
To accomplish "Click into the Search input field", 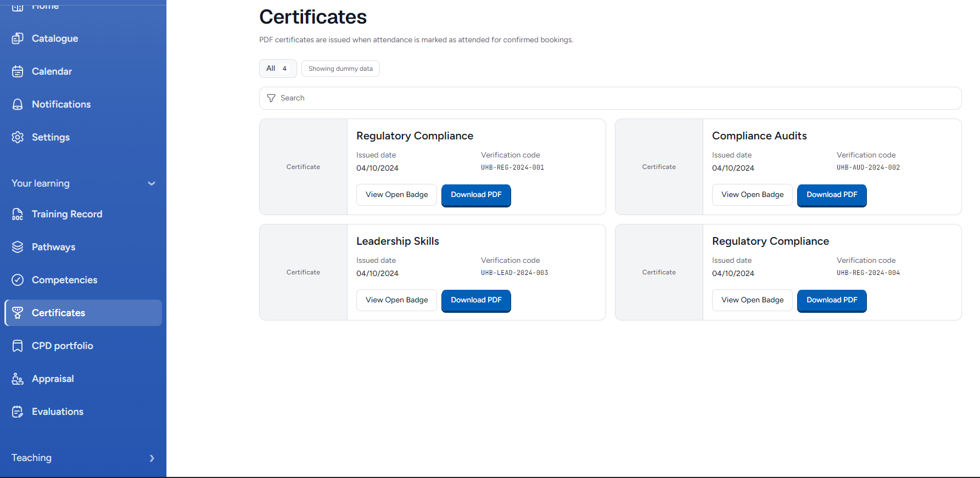I will [x=610, y=98].
